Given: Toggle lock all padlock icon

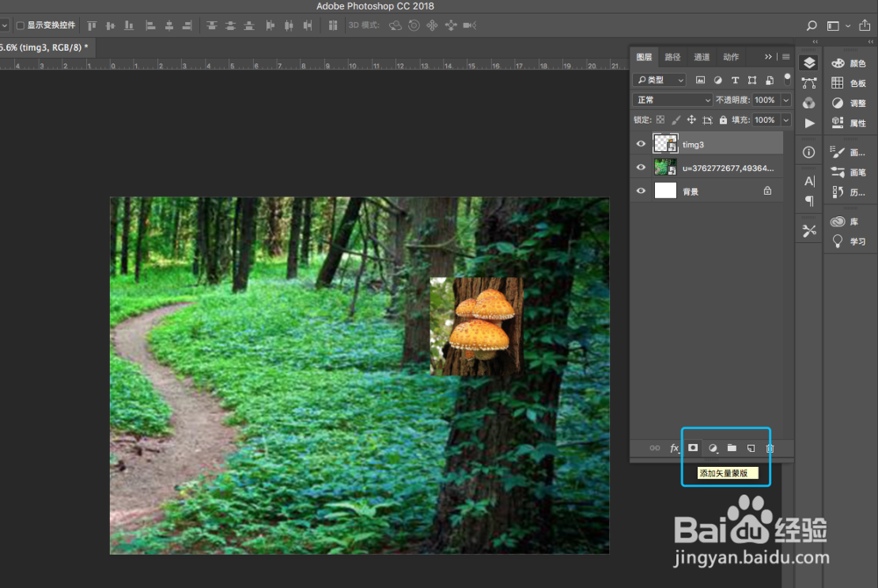Looking at the screenshot, I should [x=723, y=119].
